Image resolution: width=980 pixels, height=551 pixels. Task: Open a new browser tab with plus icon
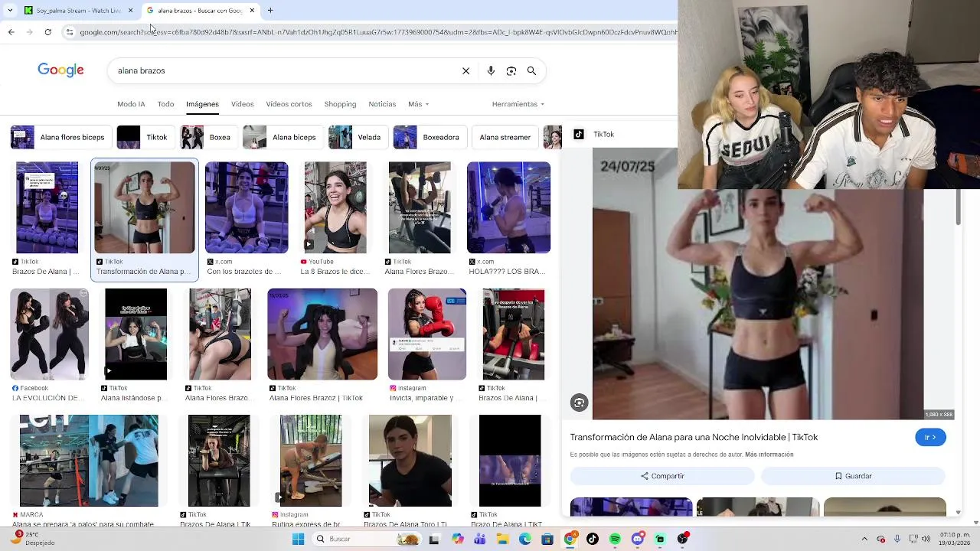click(270, 11)
